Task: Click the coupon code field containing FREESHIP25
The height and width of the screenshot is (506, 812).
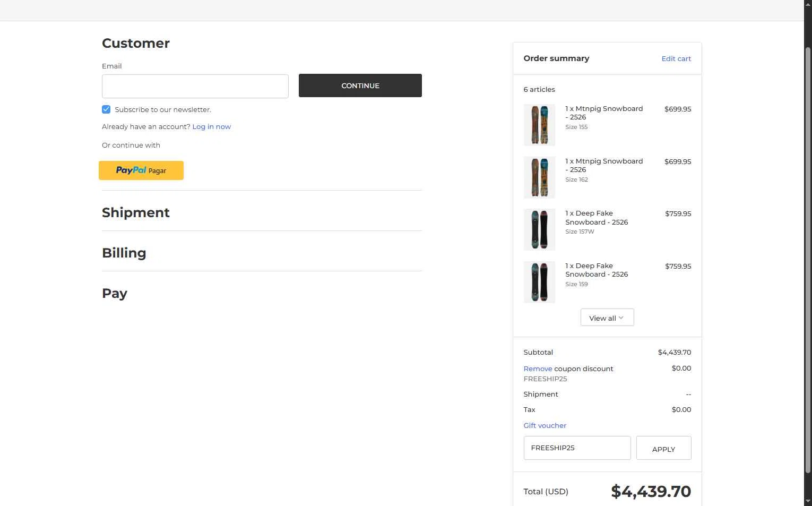Action: pyautogui.click(x=577, y=448)
